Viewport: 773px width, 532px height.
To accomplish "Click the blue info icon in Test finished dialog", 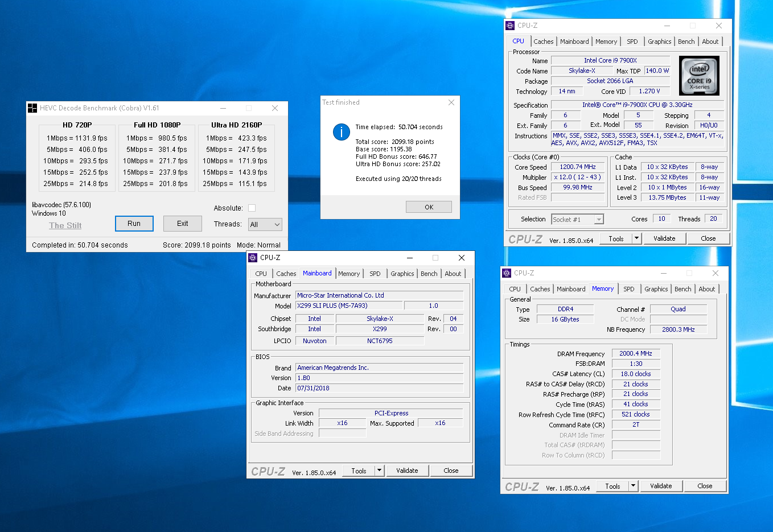I will (341, 132).
